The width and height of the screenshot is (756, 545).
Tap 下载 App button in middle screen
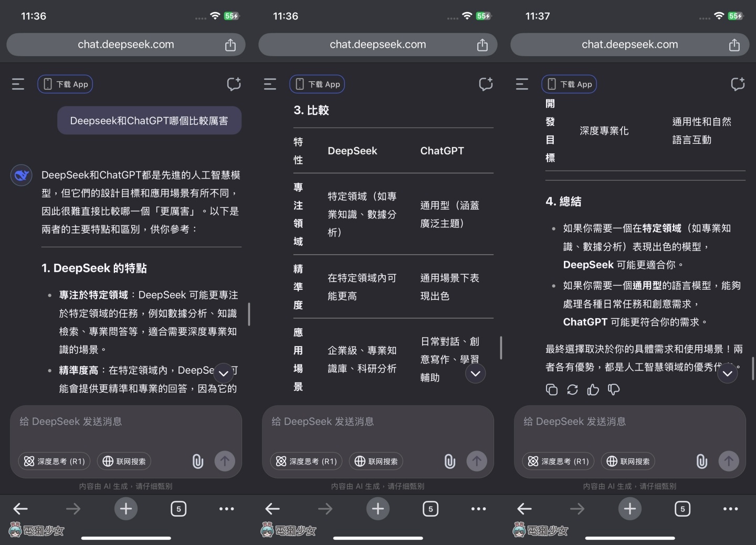point(317,84)
